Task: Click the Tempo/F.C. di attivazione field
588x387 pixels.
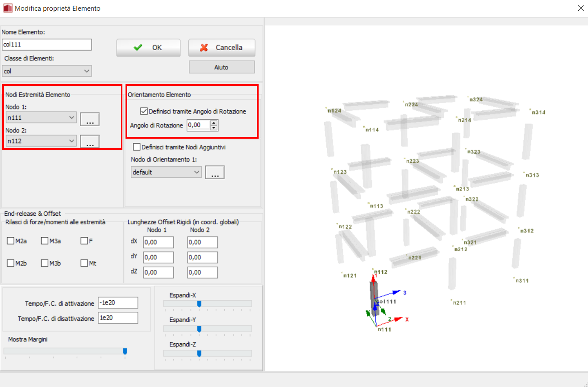Action: coord(118,303)
